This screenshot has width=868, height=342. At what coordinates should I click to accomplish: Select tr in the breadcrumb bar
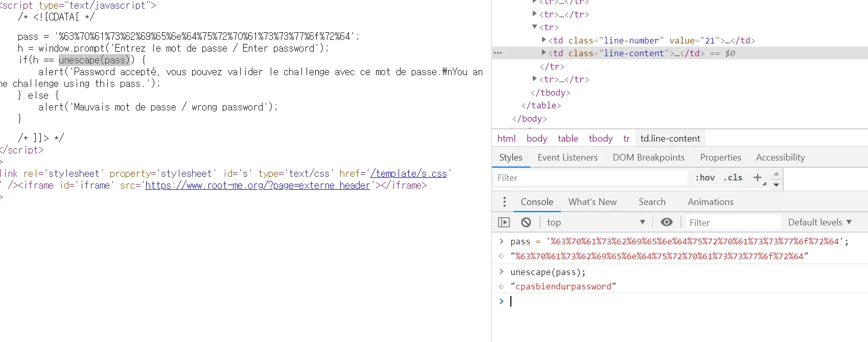pos(626,139)
